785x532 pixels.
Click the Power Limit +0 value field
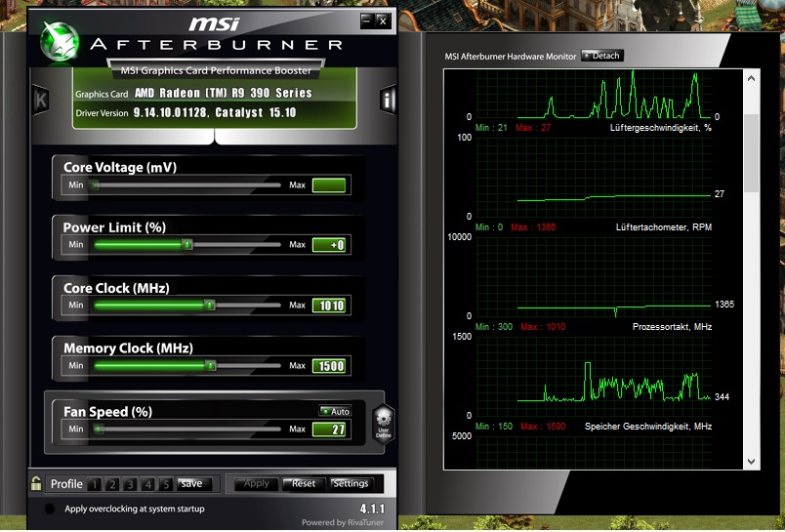pos(329,245)
